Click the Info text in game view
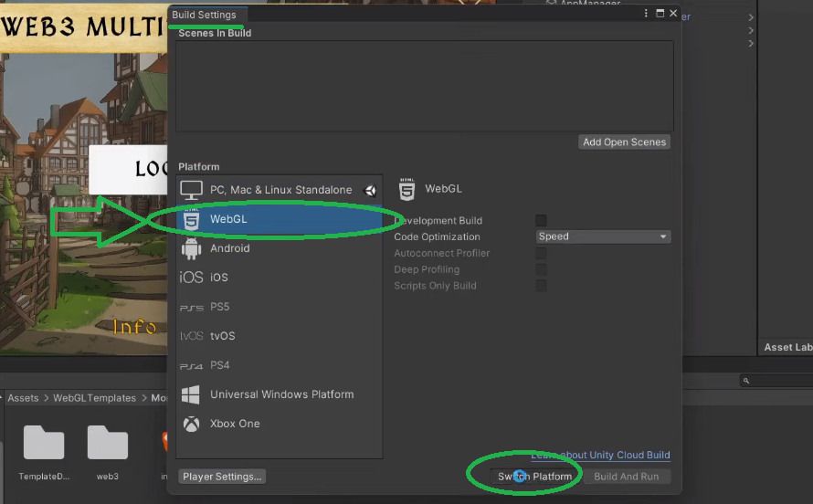 click(x=134, y=327)
